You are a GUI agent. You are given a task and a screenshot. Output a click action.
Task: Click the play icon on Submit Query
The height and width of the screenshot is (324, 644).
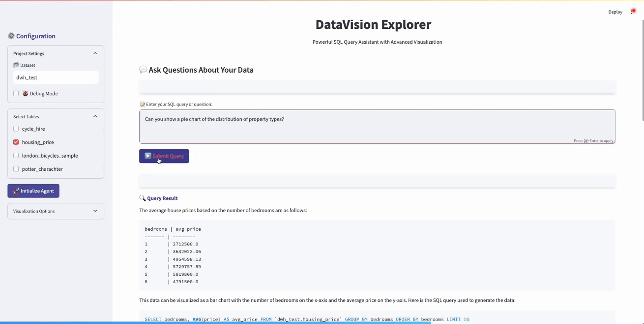pyautogui.click(x=148, y=156)
